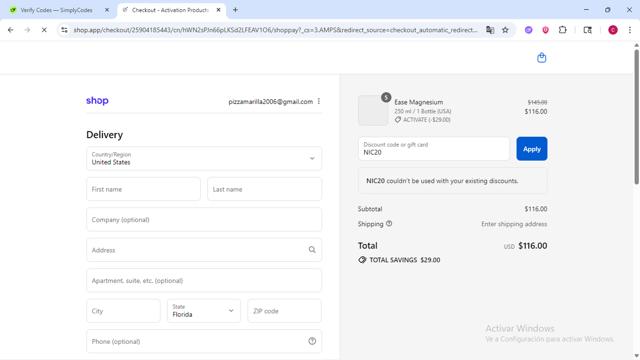Viewport: 640px width, 360px height.
Task: Click the address search magnifier icon
Action: pyautogui.click(x=312, y=250)
